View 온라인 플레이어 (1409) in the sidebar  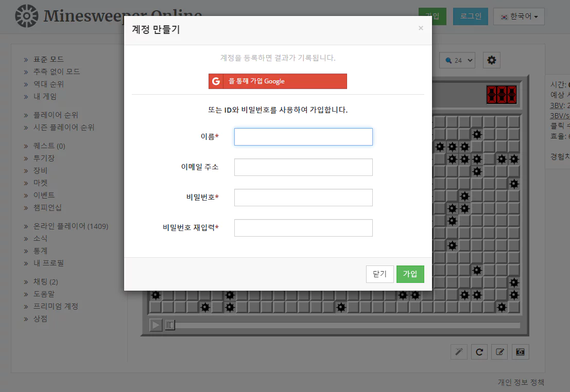coord(71,226)
